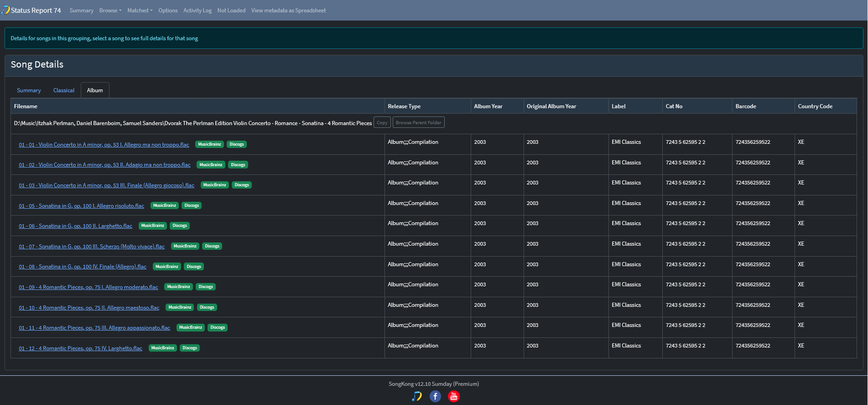Click the Status Report 74 title

(36, 11)
